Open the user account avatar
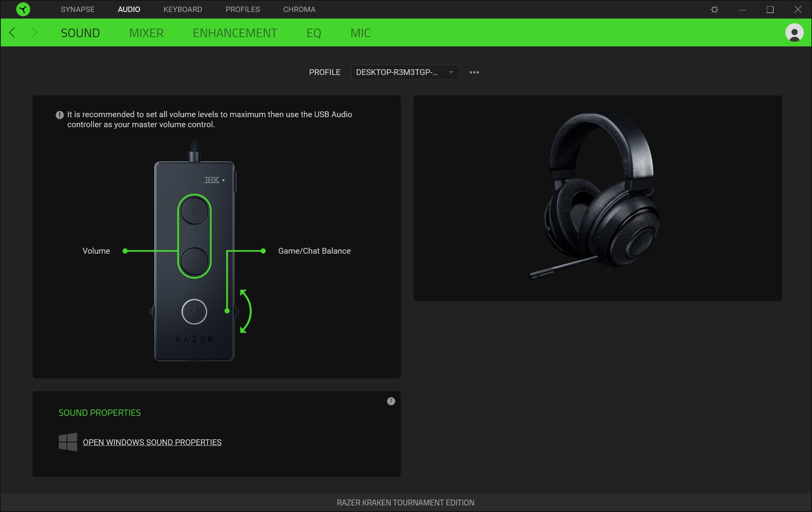Screen dimensions: 812x512 794,33
